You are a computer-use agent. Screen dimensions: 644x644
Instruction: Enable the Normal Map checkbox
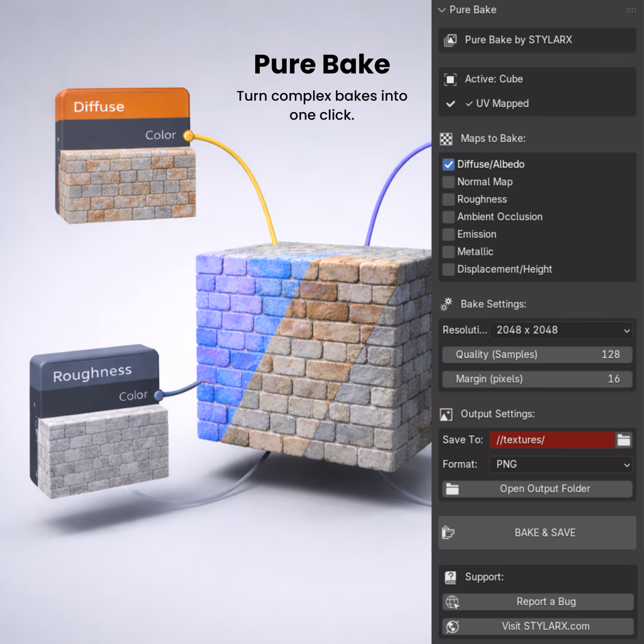[448, 182]
